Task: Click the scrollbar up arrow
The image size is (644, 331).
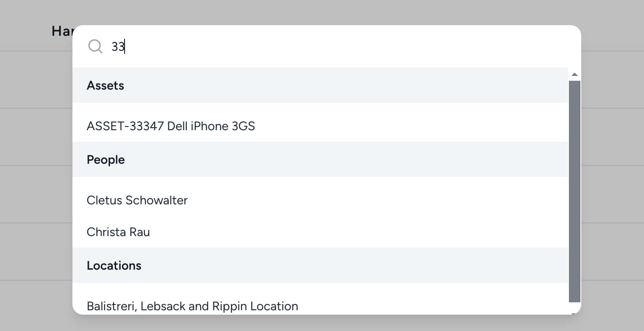Action: click(575, 75)
